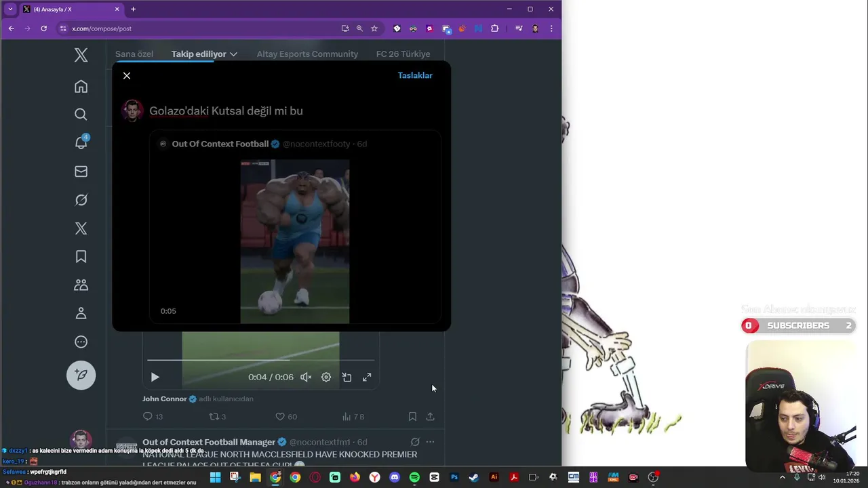Bookmark the feed post
Viewport: 868px width, 488px height.
412,417
